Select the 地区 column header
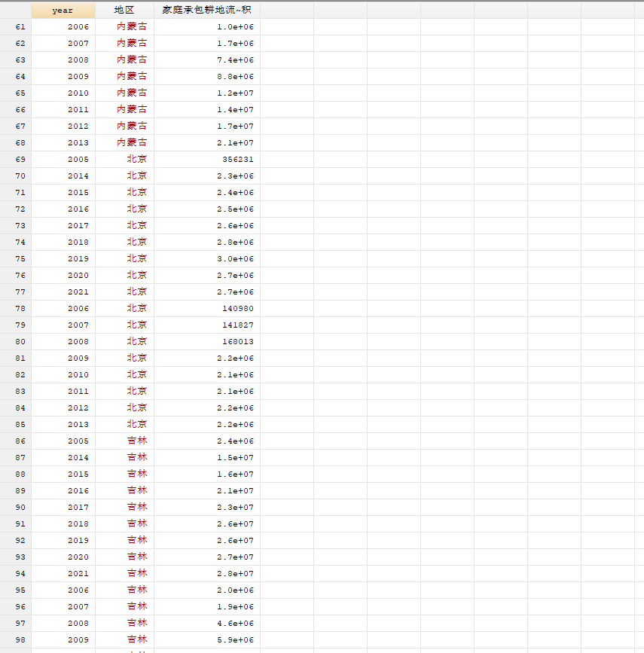The image size is (644, 653). tap(124, 11)
